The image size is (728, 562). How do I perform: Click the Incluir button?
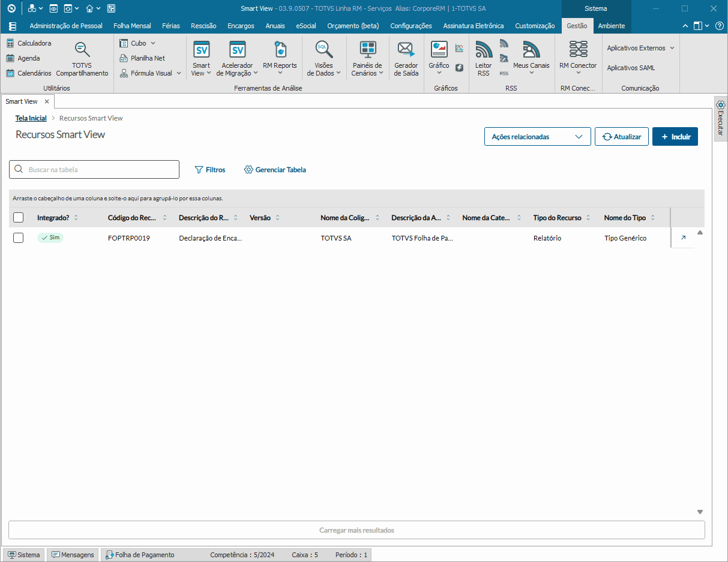pyautogui.click(x=675, y=137)
